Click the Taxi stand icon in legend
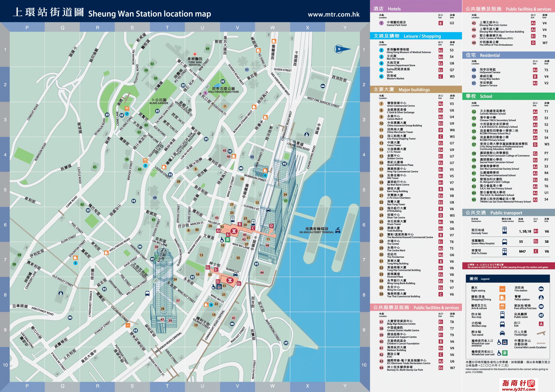 502,333
